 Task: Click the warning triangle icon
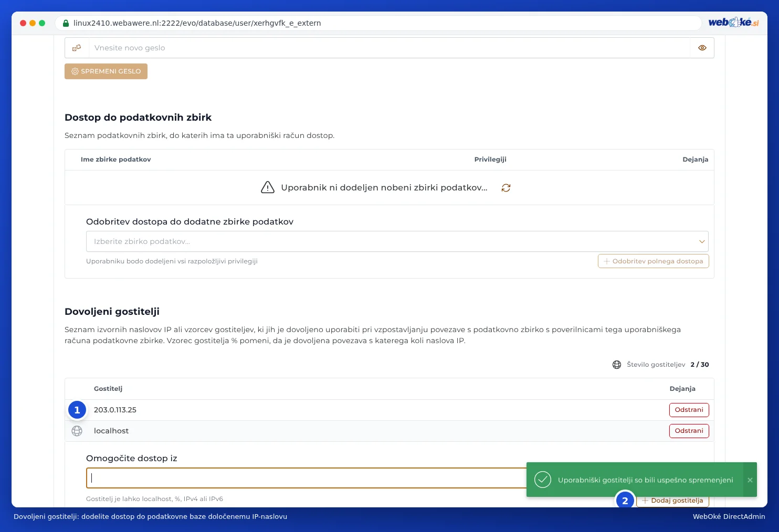click(268, 187)
